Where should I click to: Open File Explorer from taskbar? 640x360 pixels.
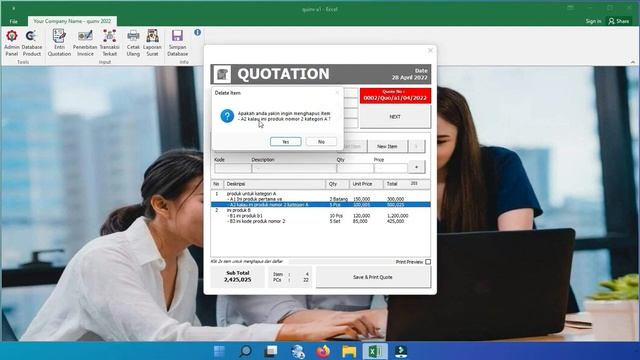pyautogui.click(x=349, y=351)
